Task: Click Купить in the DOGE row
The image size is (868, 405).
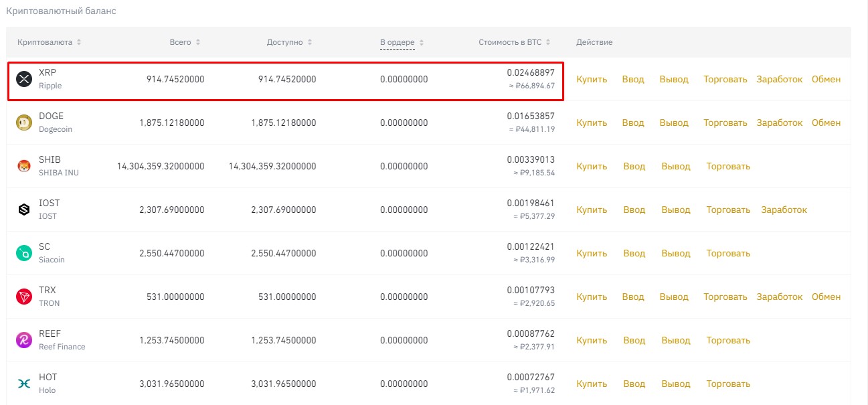Action: pyautogui.click(x=592, y=123)
